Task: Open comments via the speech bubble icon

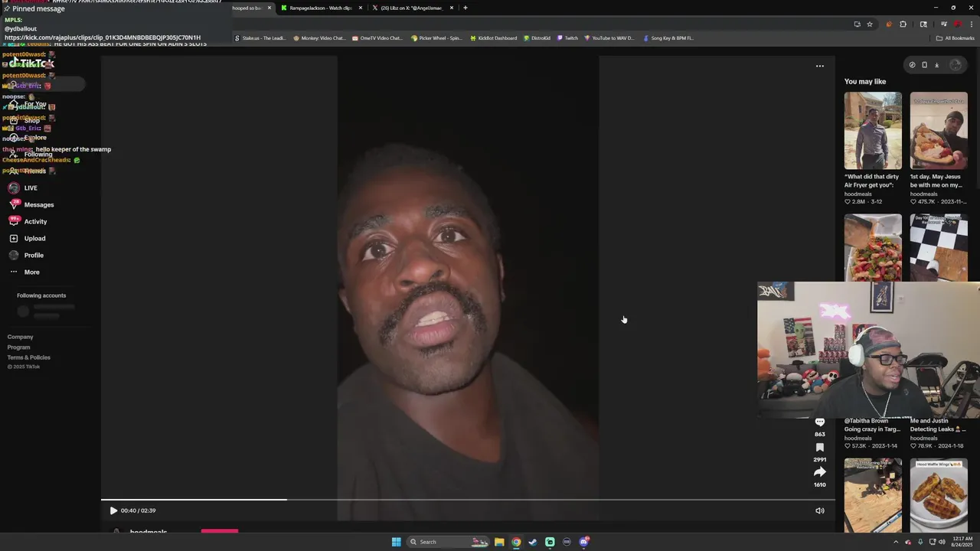Action: pos(820,422)
